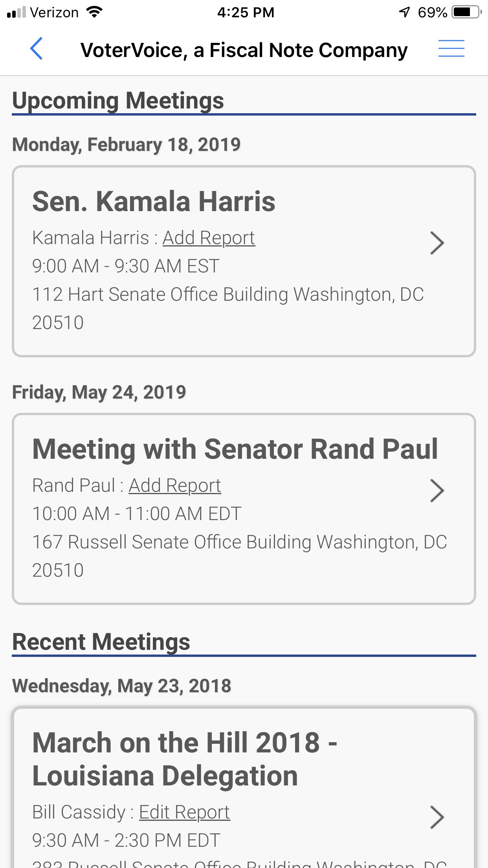488x868 pixels.
Task: Tap the location arrow status icon
Action: click(404, 12)
